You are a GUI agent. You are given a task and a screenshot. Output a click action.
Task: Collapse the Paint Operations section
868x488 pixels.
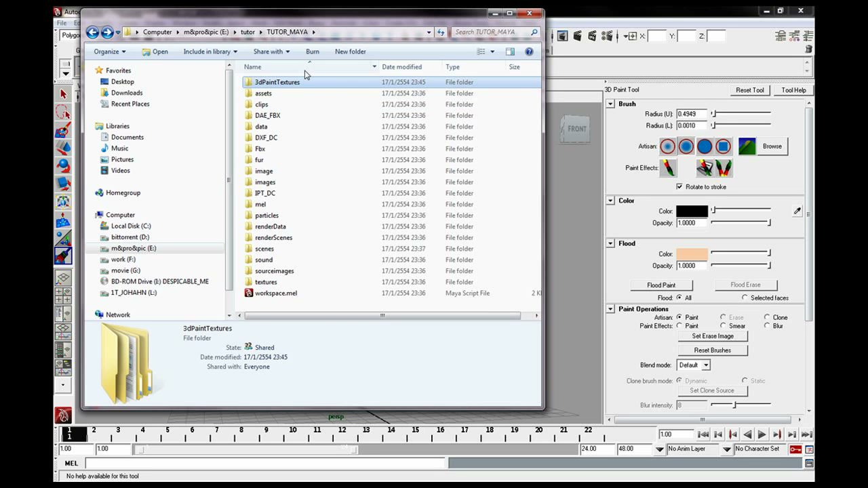[610, 309]
